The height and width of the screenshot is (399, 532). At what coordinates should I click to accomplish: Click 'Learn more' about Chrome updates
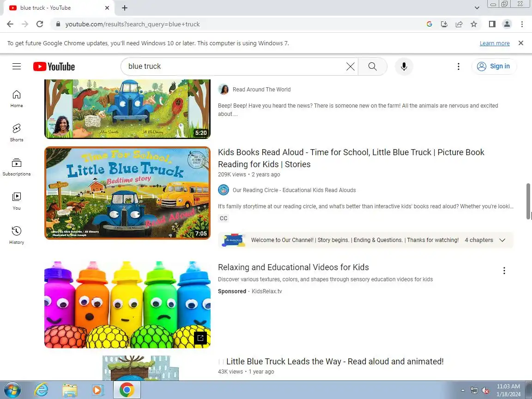(x=494, y=43)
